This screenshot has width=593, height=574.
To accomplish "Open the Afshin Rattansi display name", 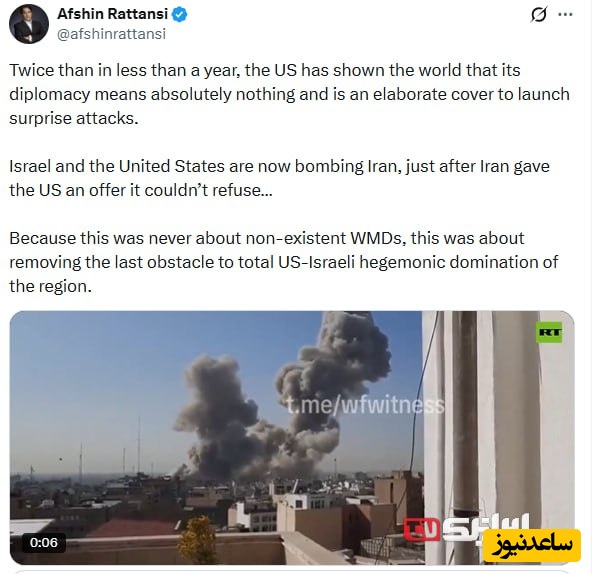I will (x=112, y=14).
